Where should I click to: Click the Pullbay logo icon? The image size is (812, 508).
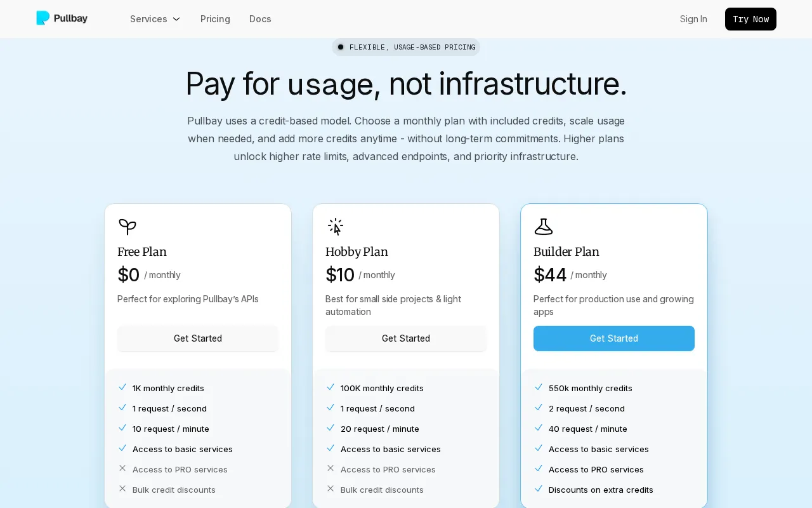[x=43, y=18]
